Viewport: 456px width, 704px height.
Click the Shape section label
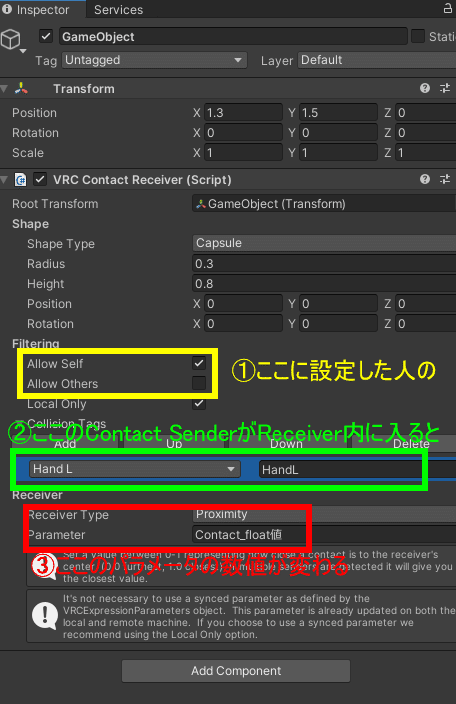coord(31,224)
